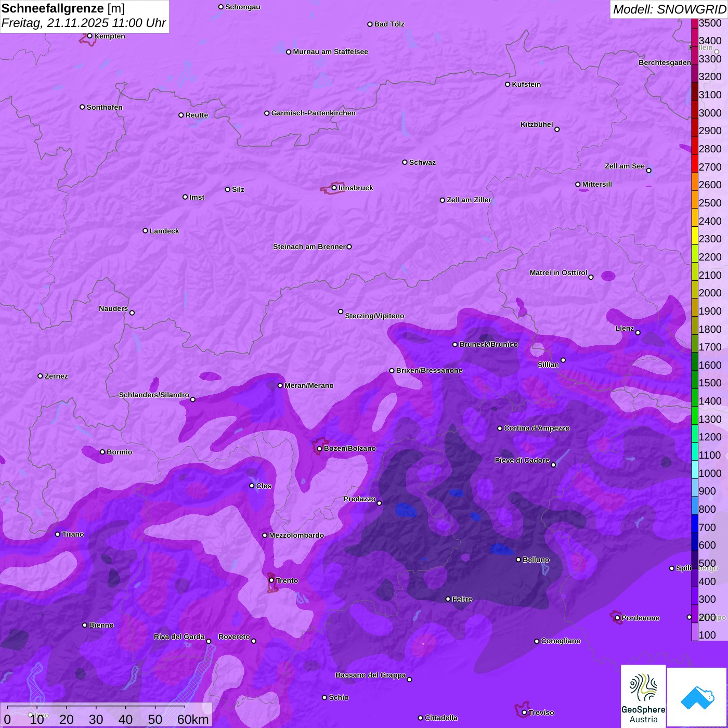Click the Tirano marker dot
Image resolution: width=728 pixels, height=728 pixels.
[x=58, y=534]
